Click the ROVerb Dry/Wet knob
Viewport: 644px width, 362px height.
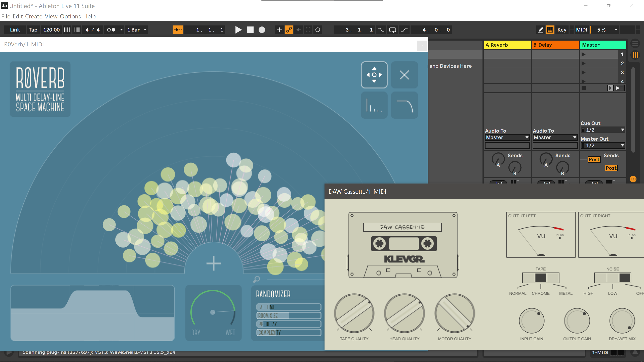point(213,312)
